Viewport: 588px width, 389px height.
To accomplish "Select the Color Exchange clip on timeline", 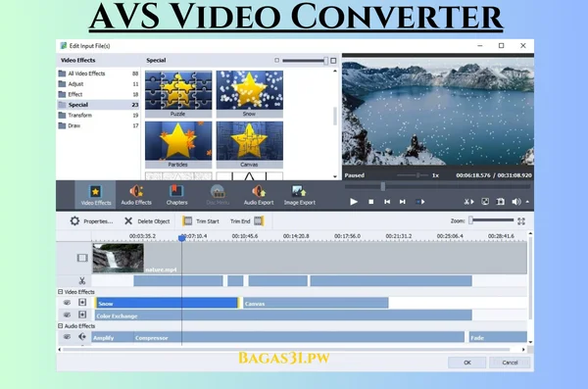I will click(x=283, y=316).
